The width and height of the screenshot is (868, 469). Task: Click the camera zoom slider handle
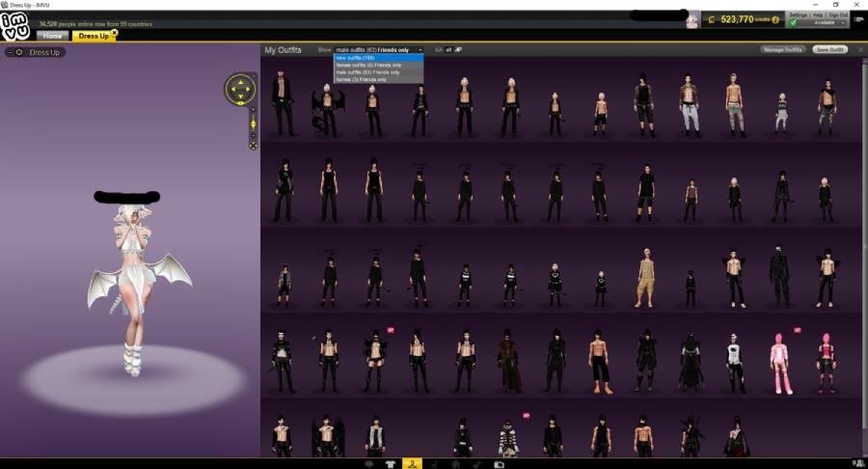pos(253,124)
